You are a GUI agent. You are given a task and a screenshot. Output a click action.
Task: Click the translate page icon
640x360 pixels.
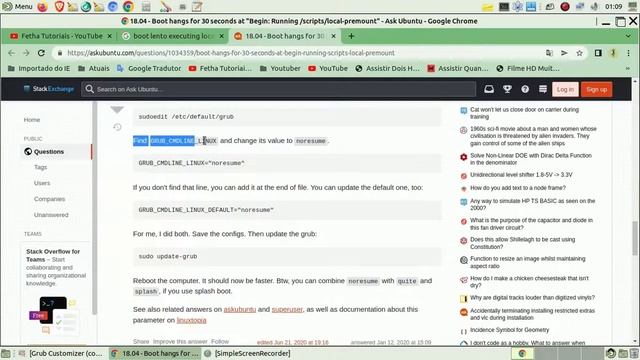[549, 53]
